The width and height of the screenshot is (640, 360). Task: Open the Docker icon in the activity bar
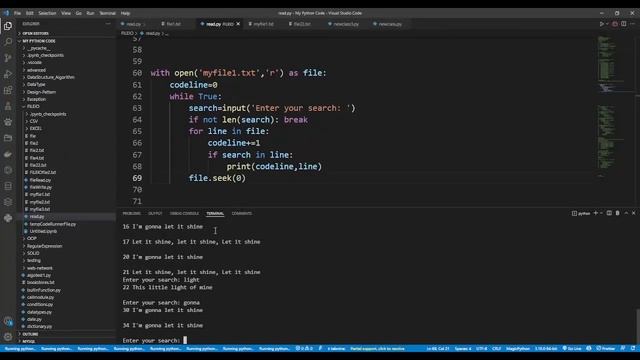[8, 154]
